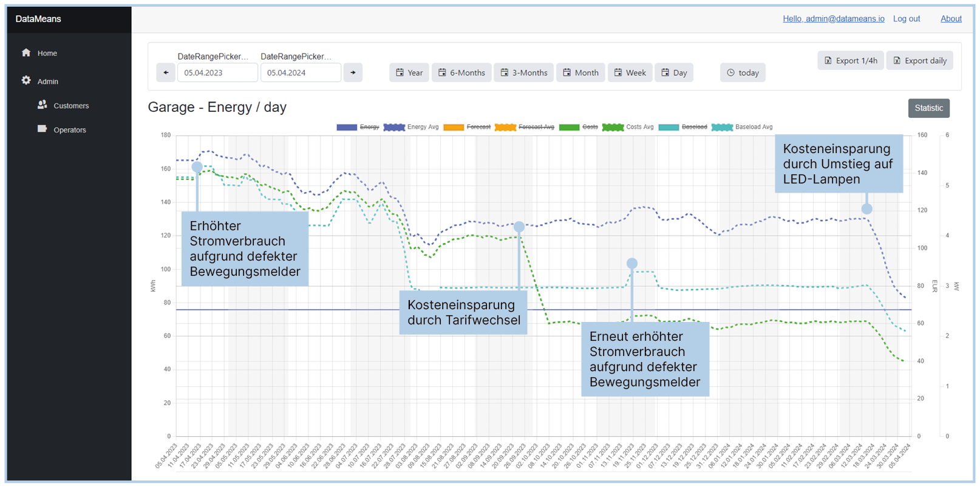This screenshot has width=980, height=489.
Task: Switch range to Week
Action: (630, 73)
